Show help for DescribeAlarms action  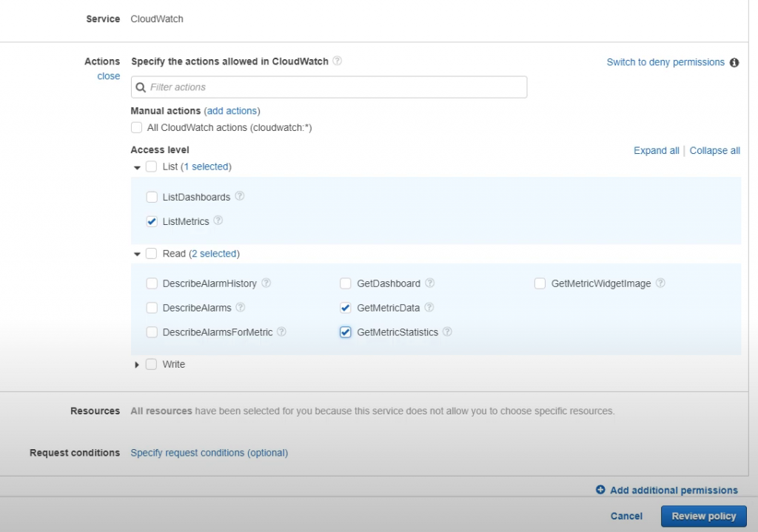[241, 307]
